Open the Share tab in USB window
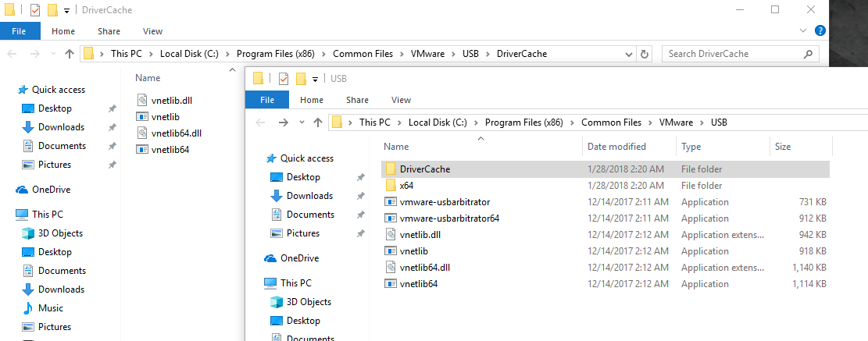Screen dimensions: 868x341 point(357,100)
